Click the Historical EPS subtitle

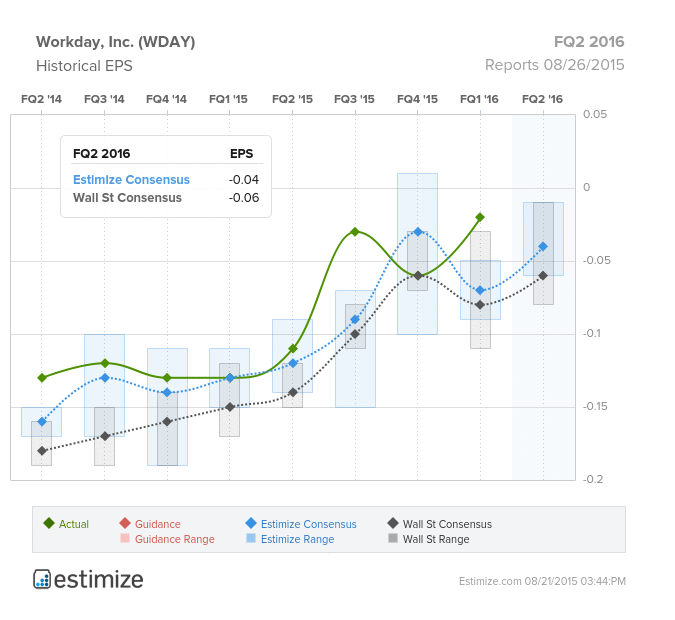point(84,66)
